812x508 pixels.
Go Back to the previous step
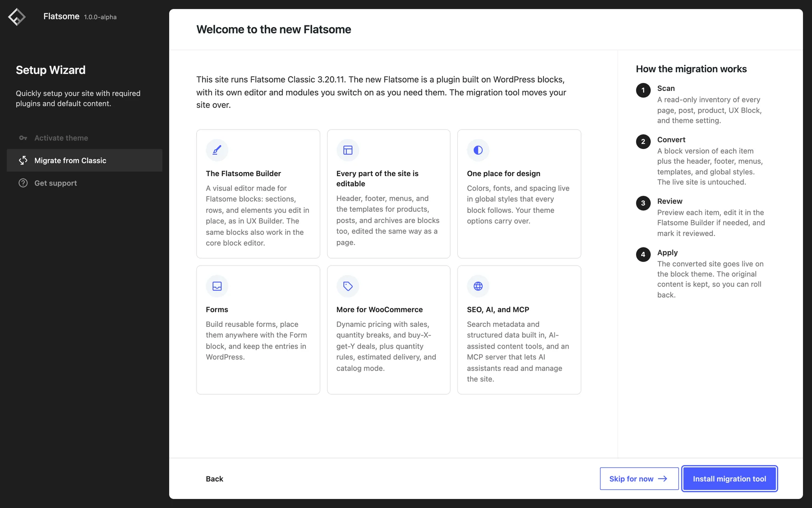coord(214,479)
